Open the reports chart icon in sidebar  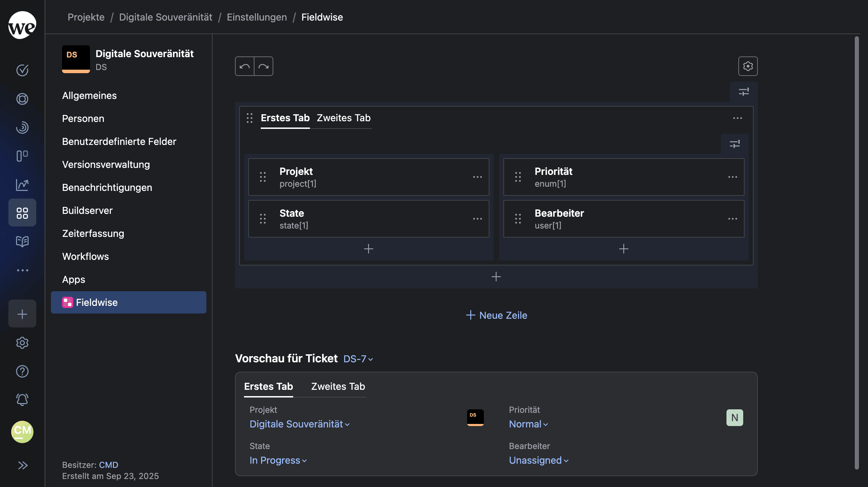[x=22, y=184]
